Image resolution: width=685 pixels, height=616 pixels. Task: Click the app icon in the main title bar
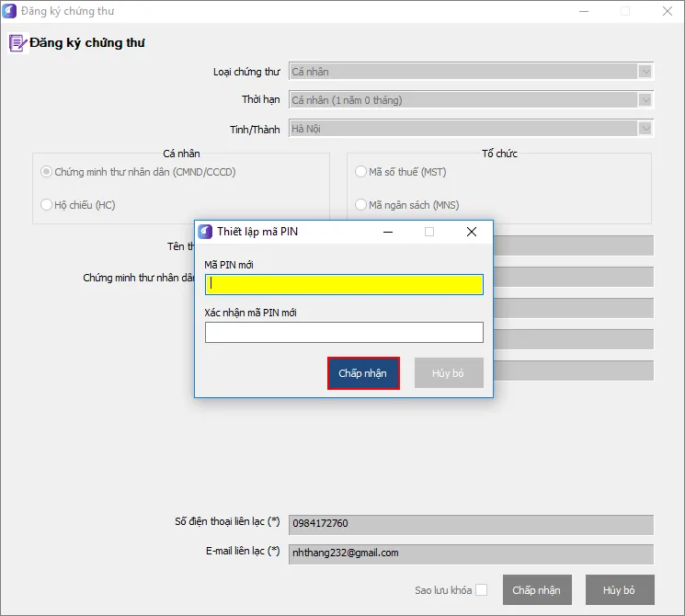pos(10,11)
